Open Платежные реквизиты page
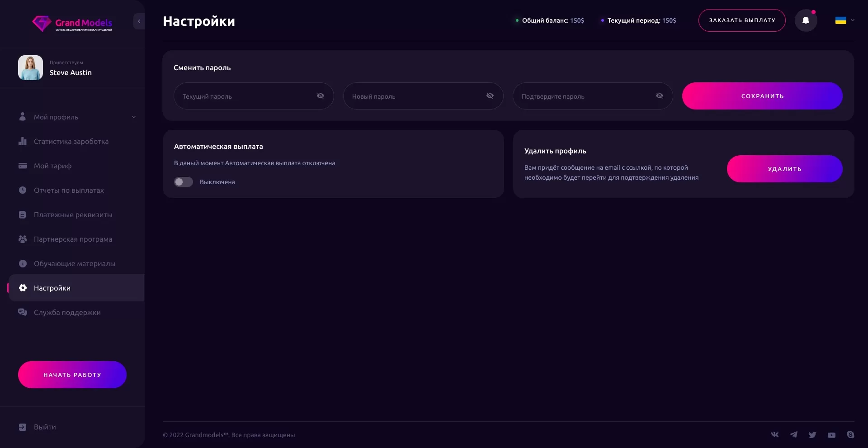The height and width of the screenshot is (448, 868). click(73, 215)
